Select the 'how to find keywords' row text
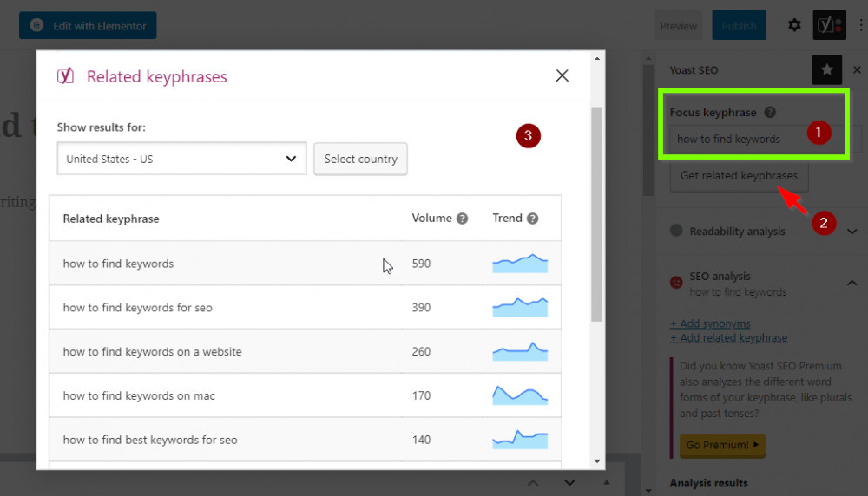The width and height of the screenshot is (868, 496). tap(118, 264)
